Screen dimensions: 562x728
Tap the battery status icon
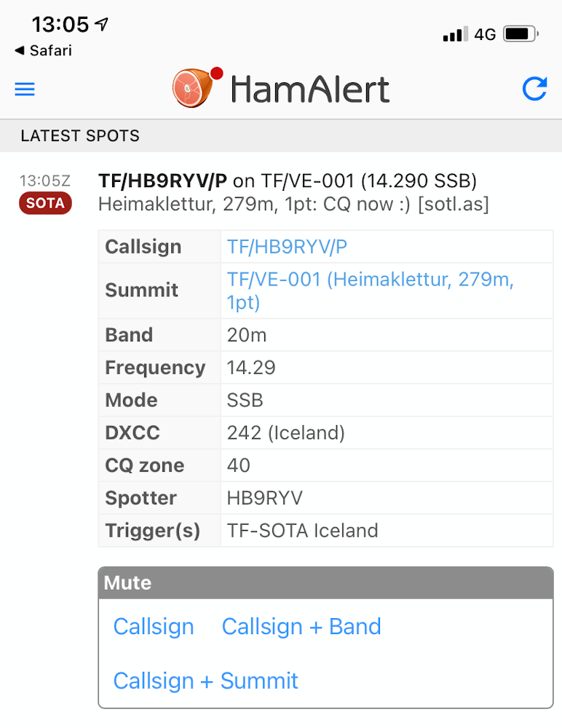[521, 34]
